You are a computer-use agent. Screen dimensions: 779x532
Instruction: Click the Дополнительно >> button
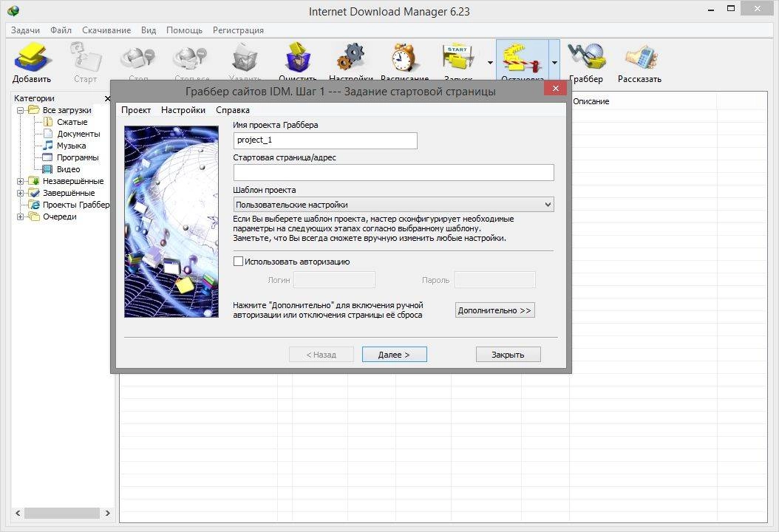495,310
